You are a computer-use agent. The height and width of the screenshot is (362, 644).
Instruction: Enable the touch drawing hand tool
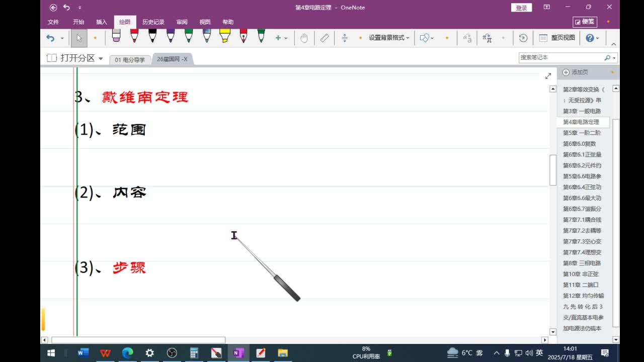pos(304,38)
